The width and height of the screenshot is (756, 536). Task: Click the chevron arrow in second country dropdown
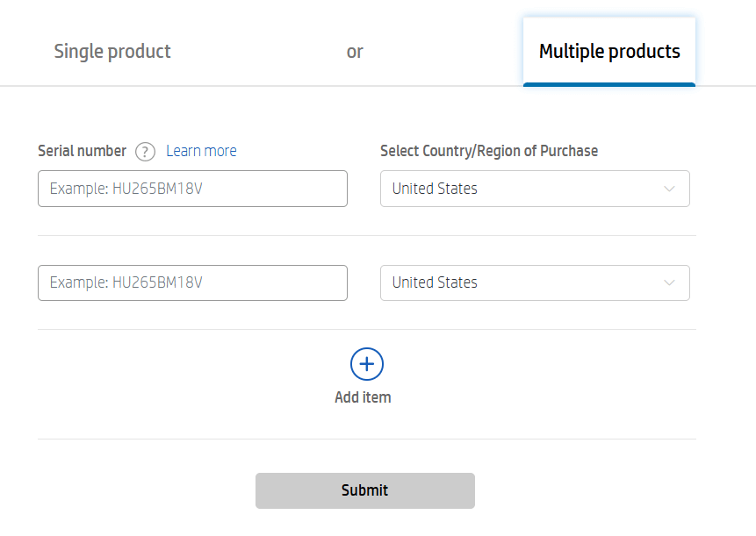point(670,282)
